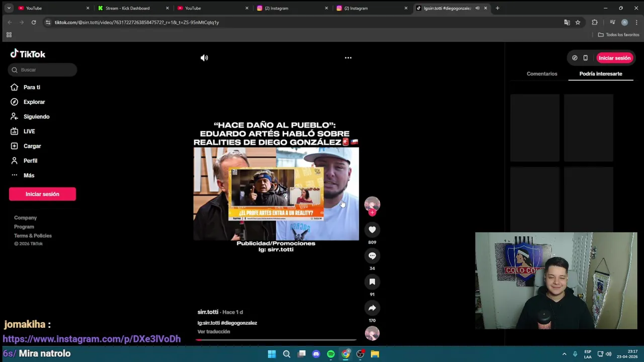Open Windows taskbar search
Screen dimensions: 644x362
click(x=287, y=354)
